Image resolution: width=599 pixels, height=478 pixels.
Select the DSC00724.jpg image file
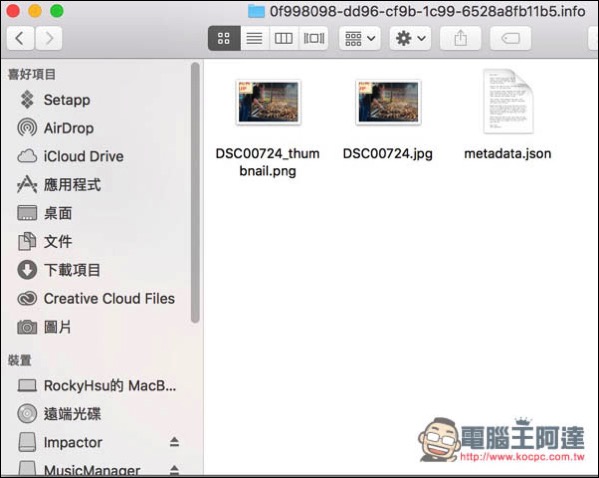[388, 118]
